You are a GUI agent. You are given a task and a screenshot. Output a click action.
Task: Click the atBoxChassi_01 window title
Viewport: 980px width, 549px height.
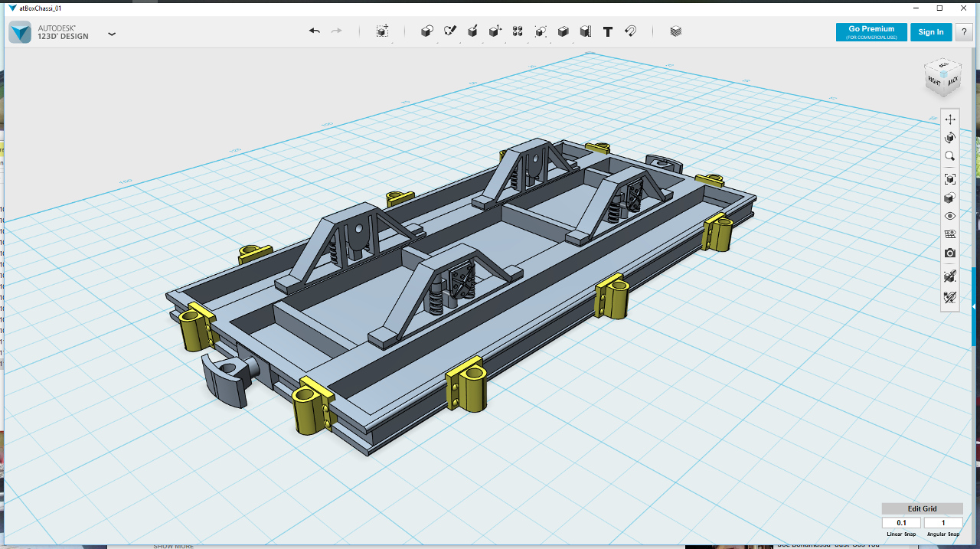41,8
